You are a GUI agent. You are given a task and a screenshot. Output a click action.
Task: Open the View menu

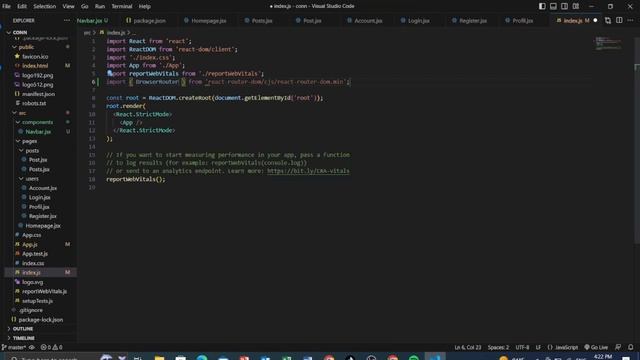point(68,6)
